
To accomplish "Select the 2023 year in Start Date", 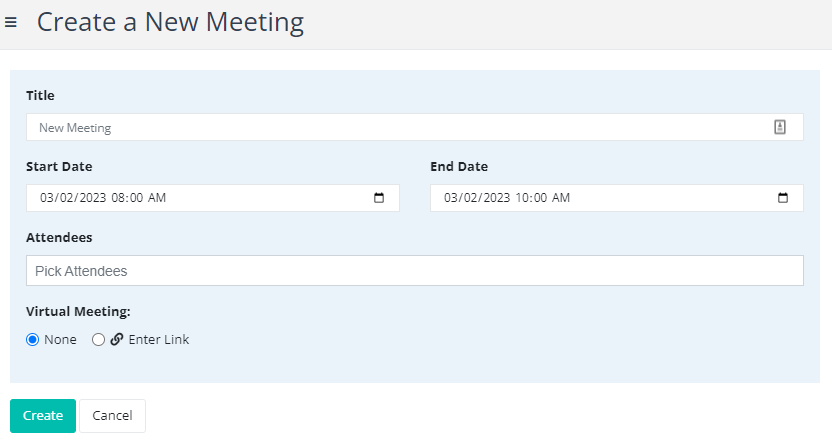I will [93, 198].
